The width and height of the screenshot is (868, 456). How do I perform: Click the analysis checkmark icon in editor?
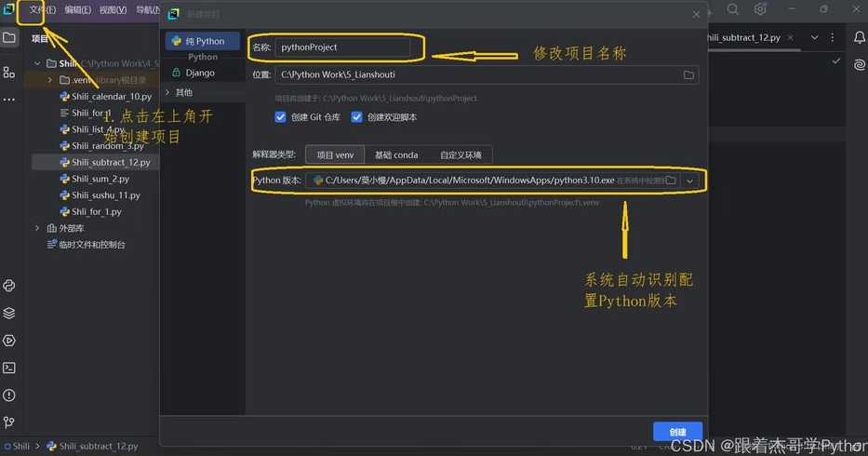(x=835, y=60)
